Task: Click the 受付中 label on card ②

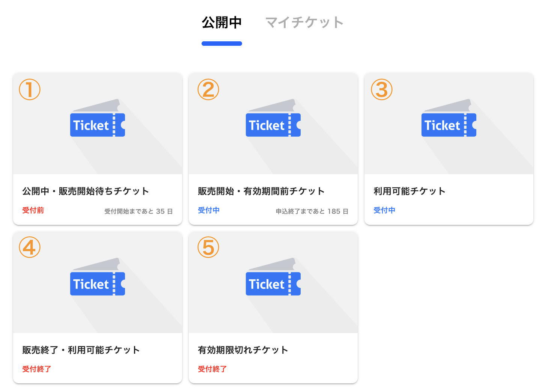Action: coord(209,210)
